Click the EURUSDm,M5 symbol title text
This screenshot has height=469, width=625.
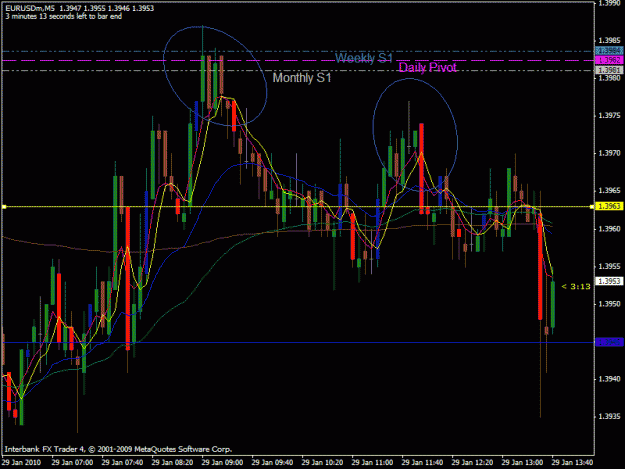coord(29,8)
